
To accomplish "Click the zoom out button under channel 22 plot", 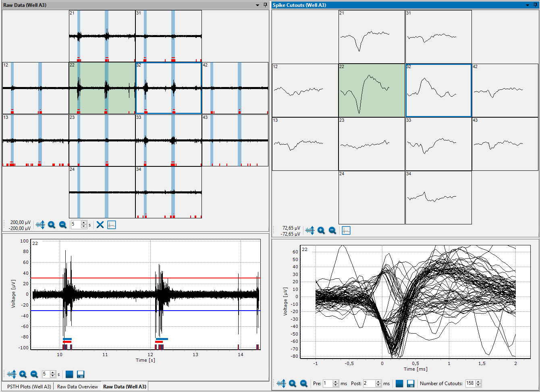I will pyautogui.click(x=34, y=374).
